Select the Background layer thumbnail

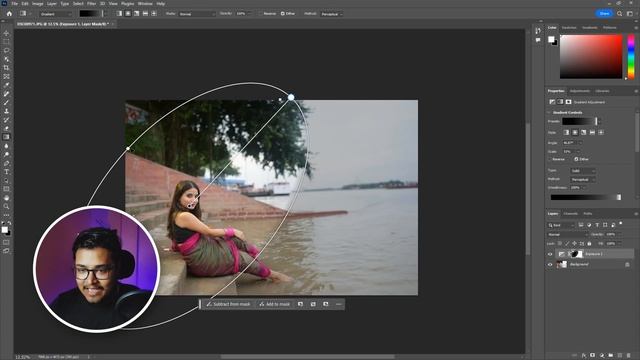coord(562,264)
